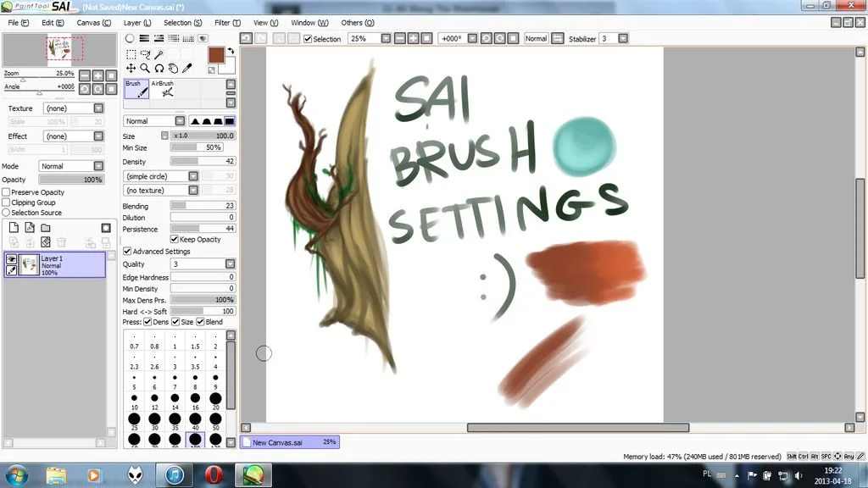
Task: Enable Preserve Opacity for Layer 1
Action: 5,192
